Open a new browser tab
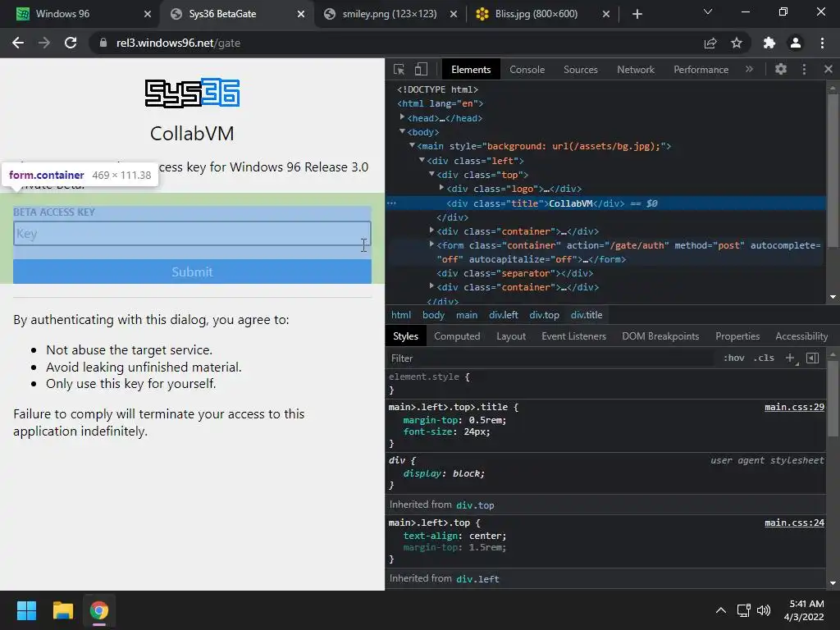840x630 pixels. (637, 14)
